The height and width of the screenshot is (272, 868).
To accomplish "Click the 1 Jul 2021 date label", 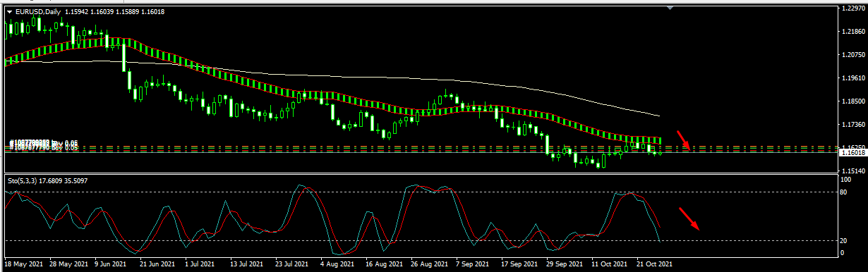I will (x=199, y=265).
